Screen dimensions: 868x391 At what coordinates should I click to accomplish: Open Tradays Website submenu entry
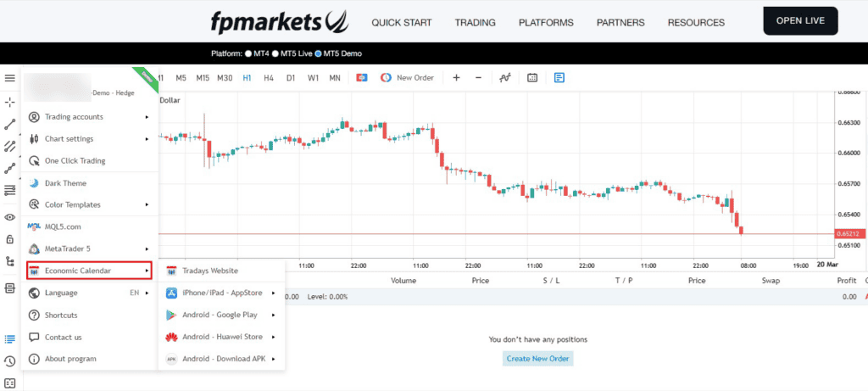[x=221, y=271]
